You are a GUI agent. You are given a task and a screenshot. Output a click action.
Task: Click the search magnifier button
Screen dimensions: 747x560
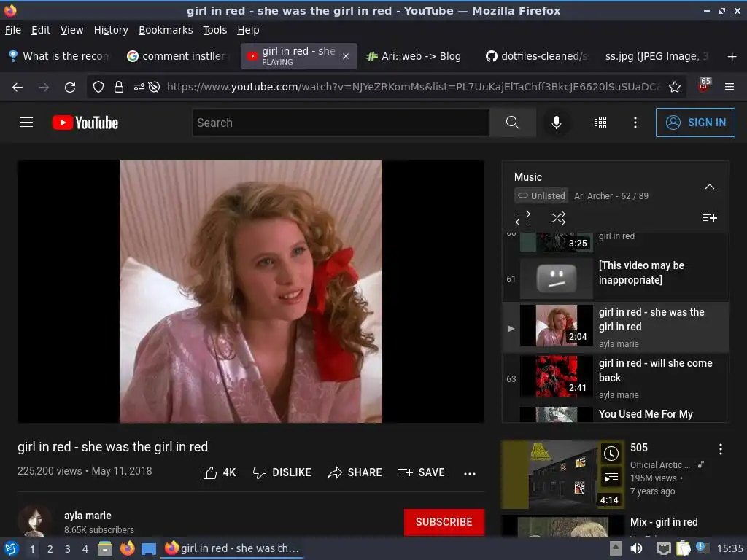[x=512, y=122]
